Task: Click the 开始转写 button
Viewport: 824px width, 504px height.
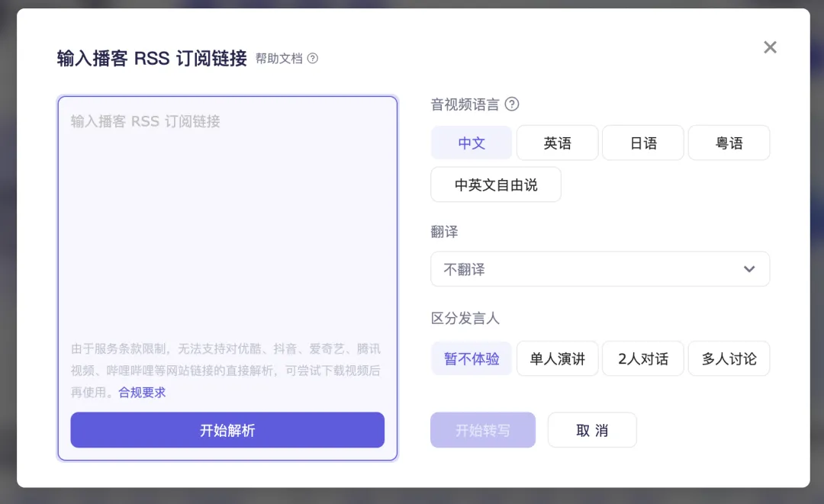Action: (x=483, y=430)
